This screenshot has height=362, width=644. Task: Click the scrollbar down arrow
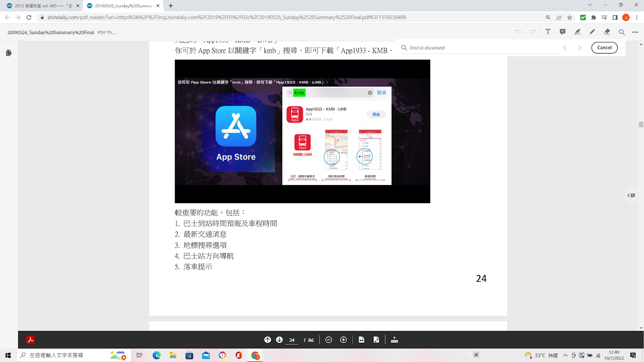point(641,328)
